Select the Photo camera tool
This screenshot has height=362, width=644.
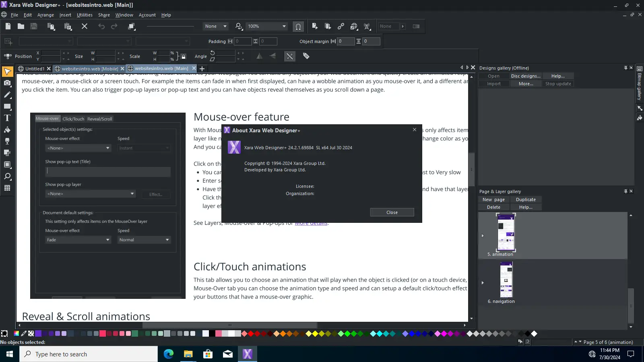pos(7,83)
